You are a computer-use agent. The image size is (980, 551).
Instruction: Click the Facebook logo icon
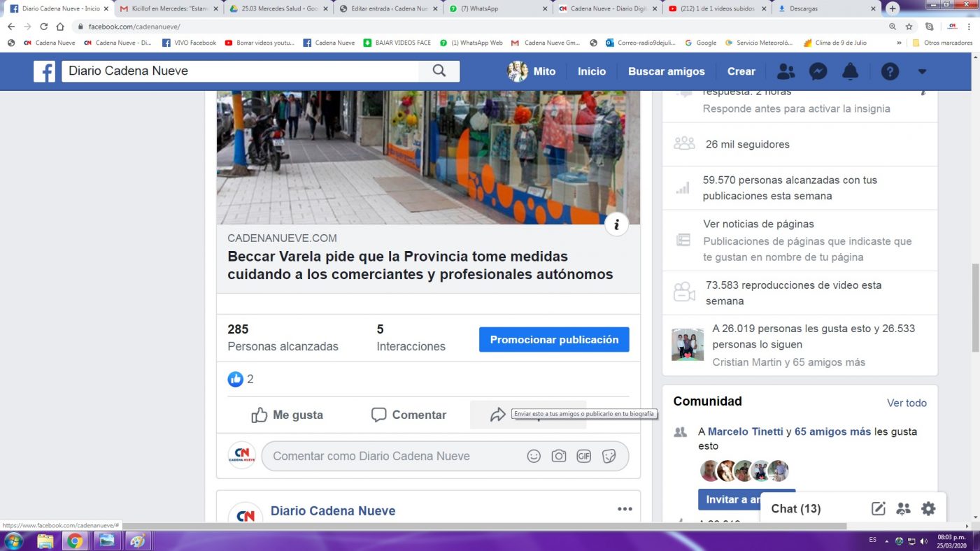click(44, 71)
